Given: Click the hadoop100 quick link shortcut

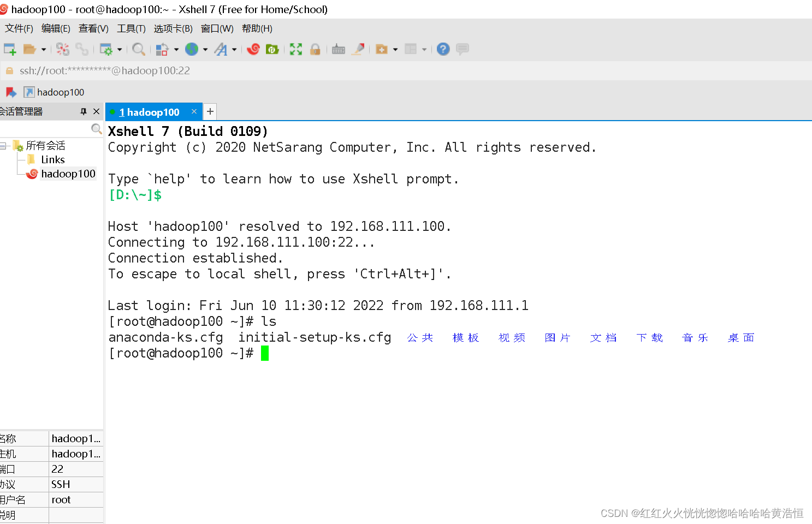Looking at the screenshot, I should pos(54,92).
